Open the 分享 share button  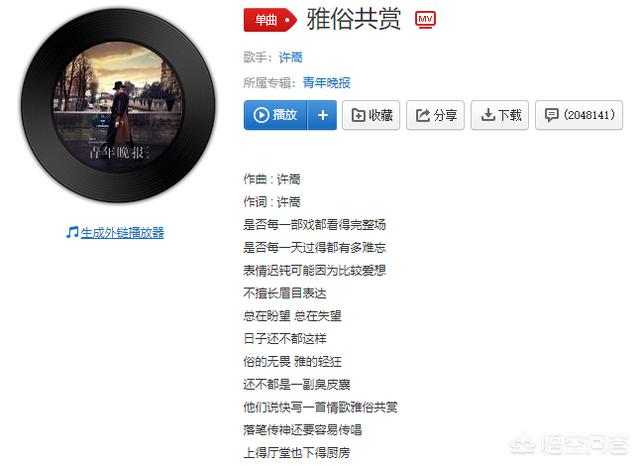(x=435, y=115)
